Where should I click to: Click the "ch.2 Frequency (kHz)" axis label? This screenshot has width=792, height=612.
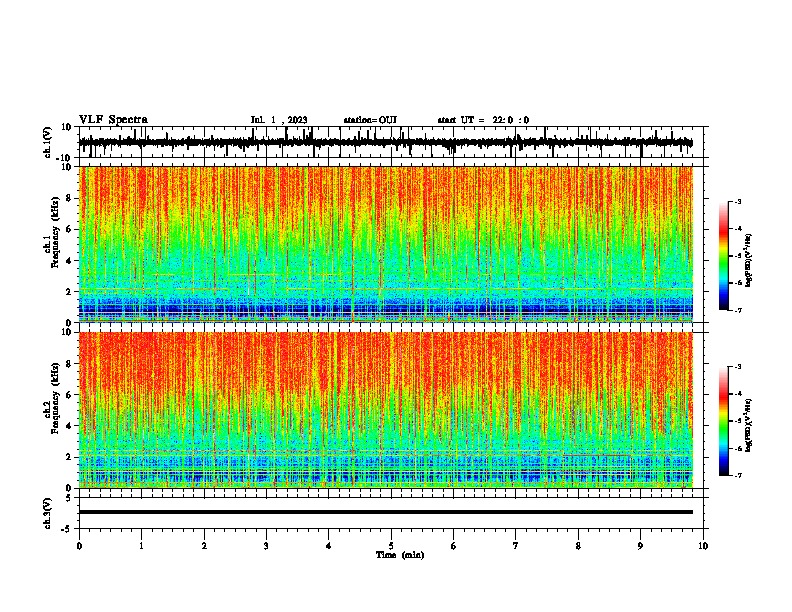52,398
